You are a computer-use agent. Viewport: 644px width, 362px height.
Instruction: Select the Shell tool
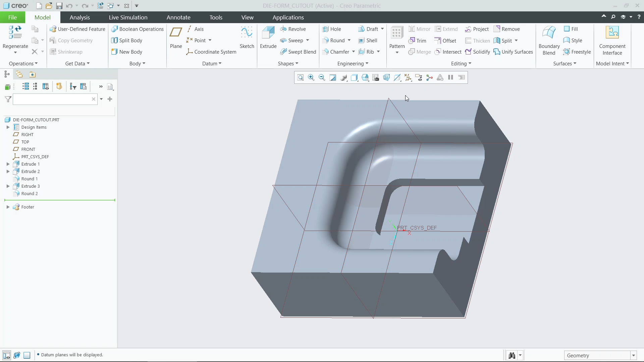368,41
